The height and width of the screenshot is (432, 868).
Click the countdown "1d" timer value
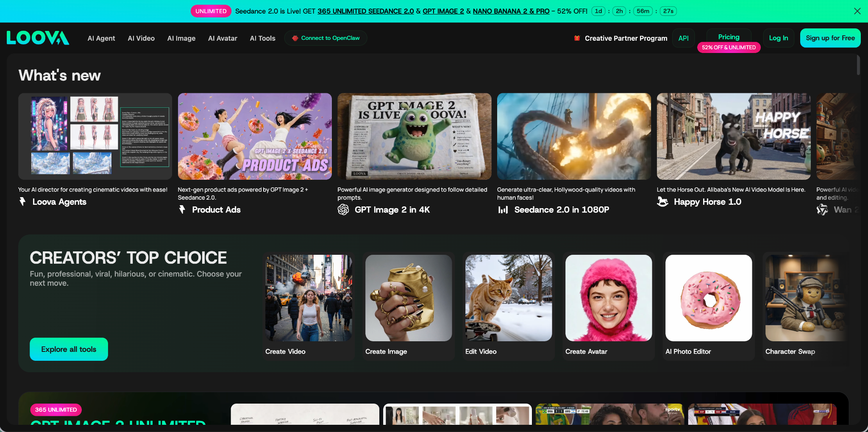pyautogui.click(x=598, y=11)
